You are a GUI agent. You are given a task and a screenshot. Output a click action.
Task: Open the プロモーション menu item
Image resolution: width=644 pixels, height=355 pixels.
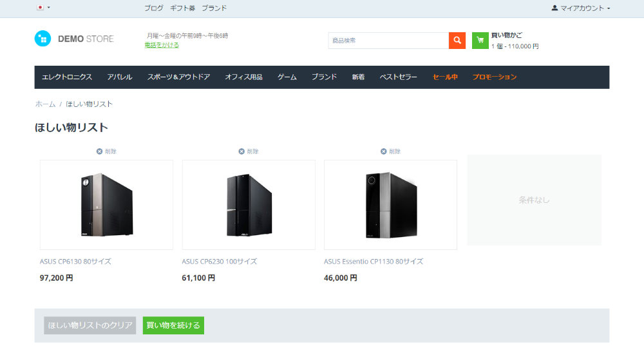pos(495,77)
